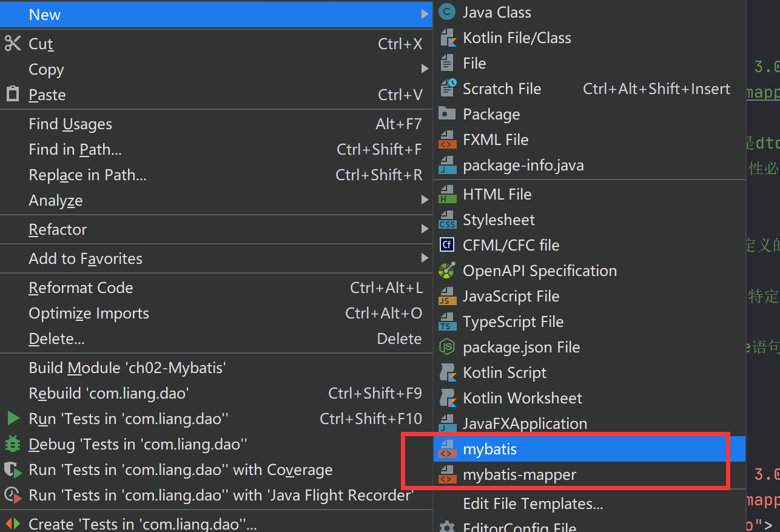Select Delete... from the menu
780x532 pixels.
tap(217, 338)
